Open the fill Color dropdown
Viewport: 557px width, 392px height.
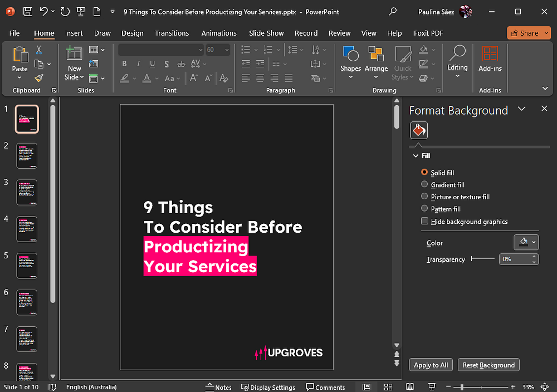526,242
